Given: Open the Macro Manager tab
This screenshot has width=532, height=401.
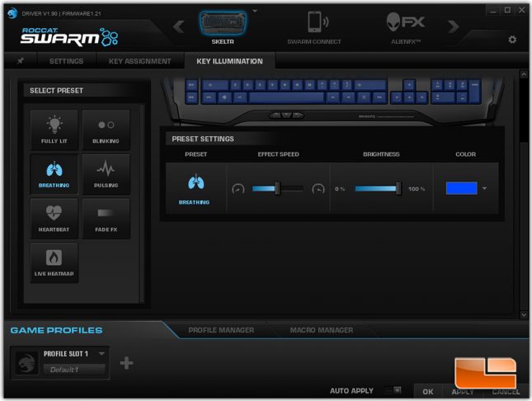Looking at the screenshot, I should click(x=322, y=330).
